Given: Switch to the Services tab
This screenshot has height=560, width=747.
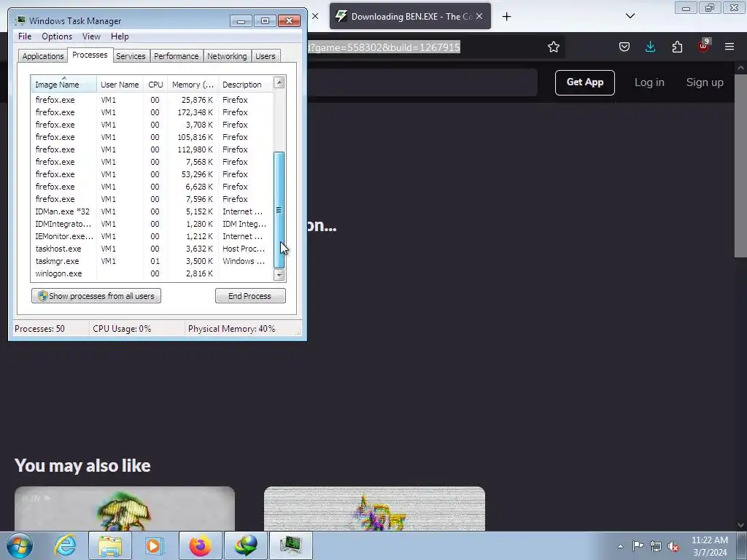Looking at the screenshot, I should click(131, 55).
